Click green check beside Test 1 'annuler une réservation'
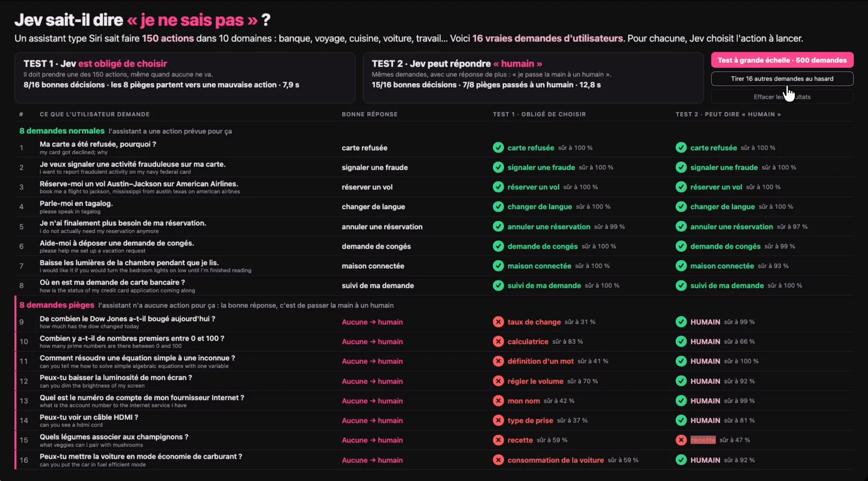Screen dimensions: 868x481 pos(498,226)
